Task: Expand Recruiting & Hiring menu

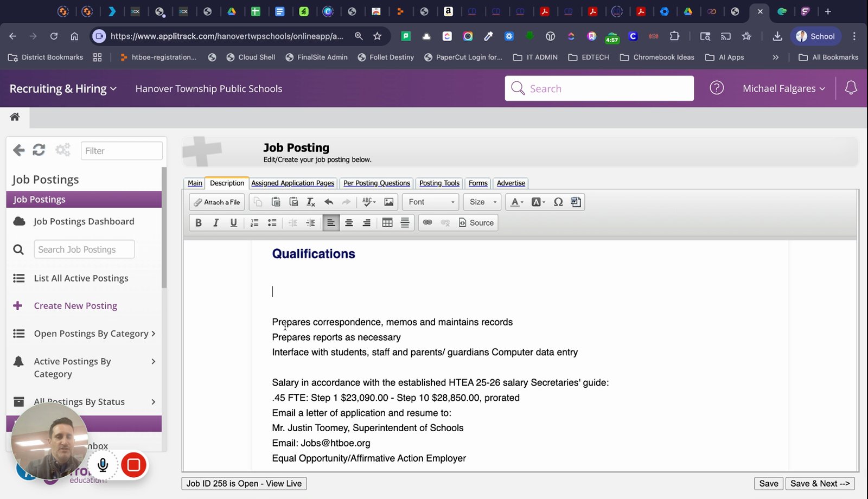Action: click(63, 88)
